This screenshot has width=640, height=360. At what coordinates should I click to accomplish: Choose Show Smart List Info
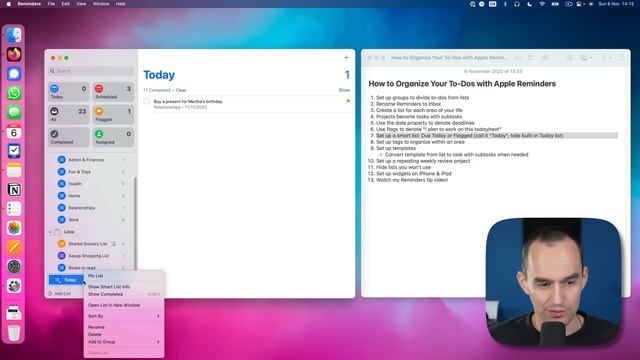(x=124, y=287)
